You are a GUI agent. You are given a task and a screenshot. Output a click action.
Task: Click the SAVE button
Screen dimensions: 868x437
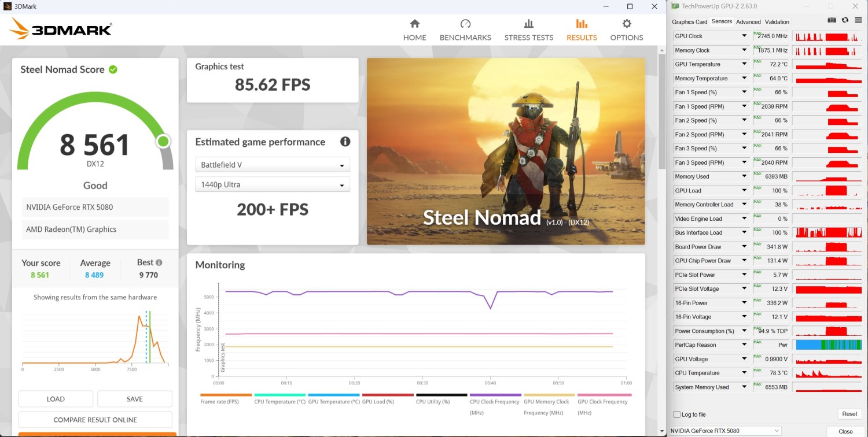coord(135,399)
